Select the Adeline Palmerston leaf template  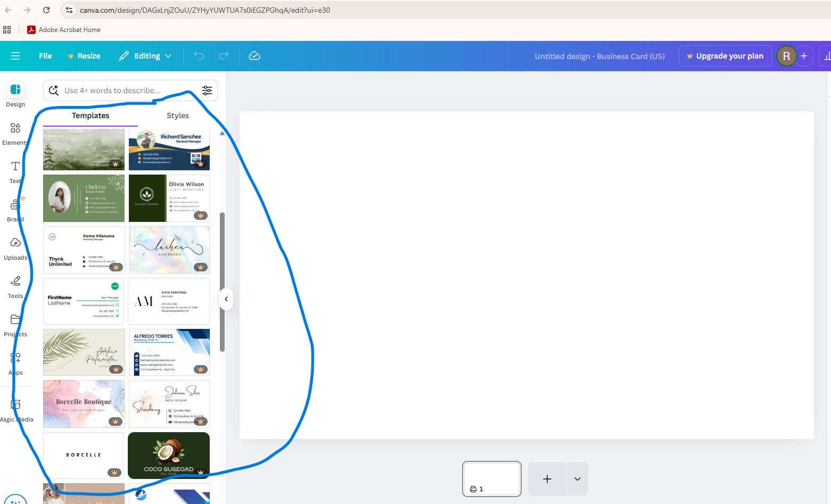pos(84,352)
